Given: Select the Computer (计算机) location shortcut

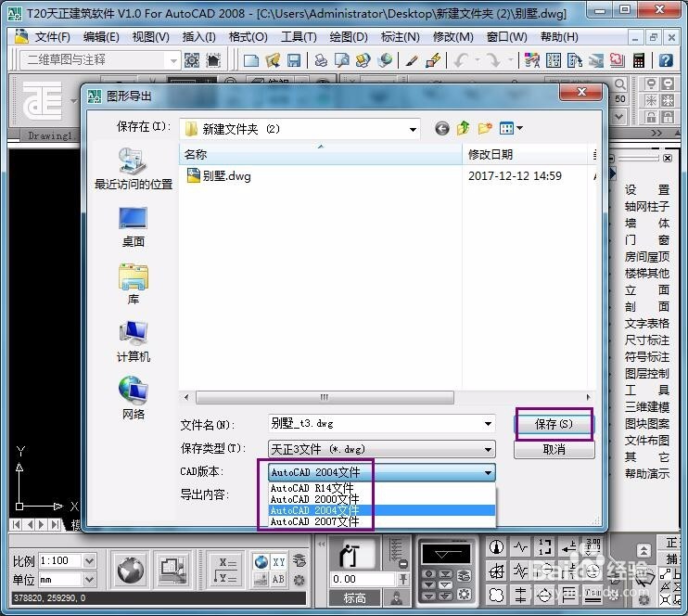Looking at the screenshot, I should (x=133, y=341).
